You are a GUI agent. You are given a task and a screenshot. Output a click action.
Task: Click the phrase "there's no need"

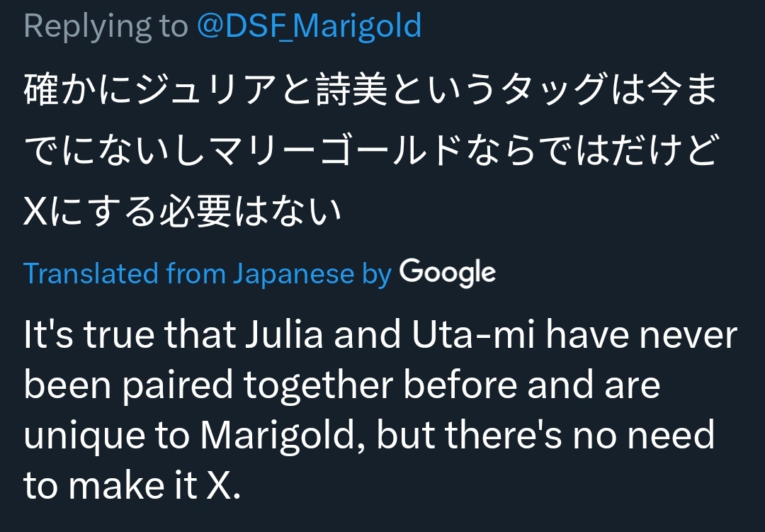click(x=579, y=435)
